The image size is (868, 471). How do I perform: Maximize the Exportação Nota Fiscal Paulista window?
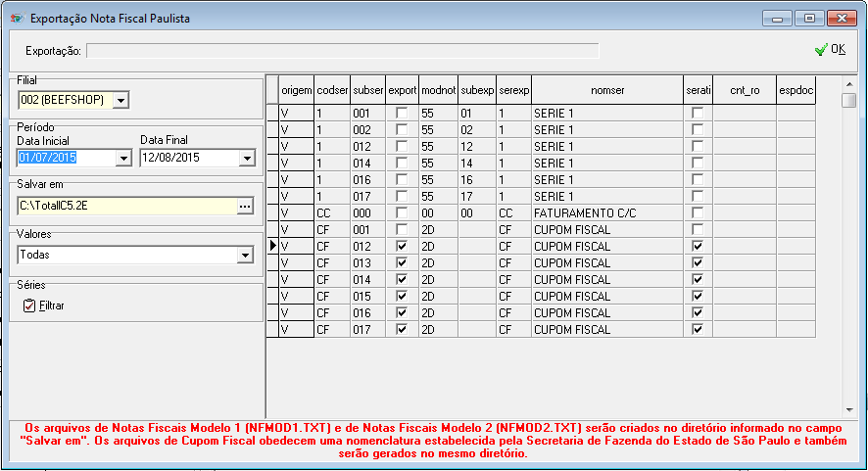pyautogui.click(x=809, y=19)
